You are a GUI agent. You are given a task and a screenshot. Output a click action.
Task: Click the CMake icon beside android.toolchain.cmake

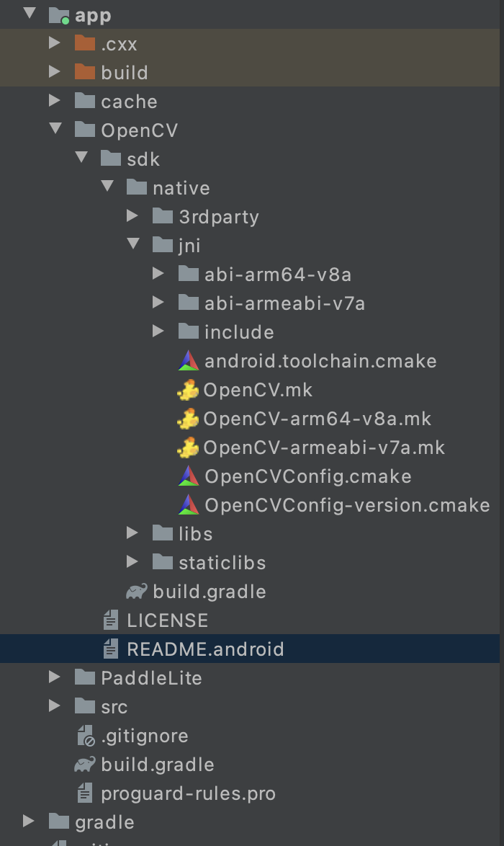pos(187,360)
